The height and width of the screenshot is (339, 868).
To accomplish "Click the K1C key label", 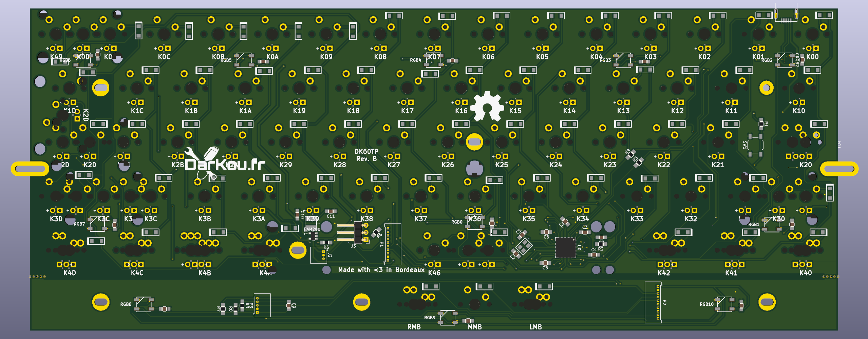I will (137, 111).
